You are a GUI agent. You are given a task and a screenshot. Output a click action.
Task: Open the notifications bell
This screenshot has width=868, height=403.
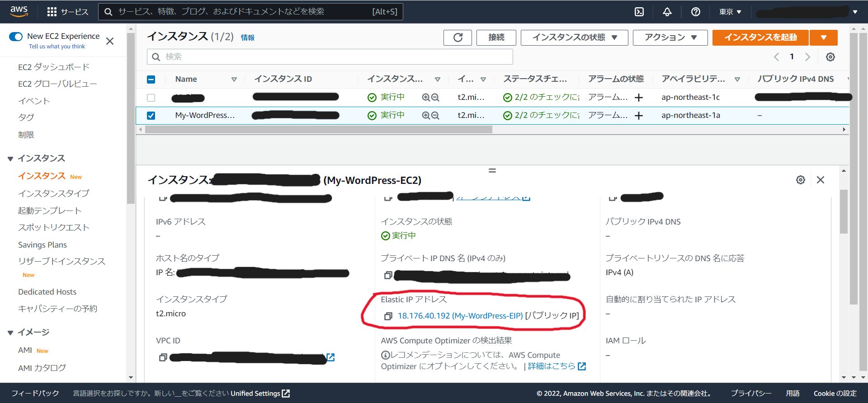pyautogui.click(x=667, y=12)
